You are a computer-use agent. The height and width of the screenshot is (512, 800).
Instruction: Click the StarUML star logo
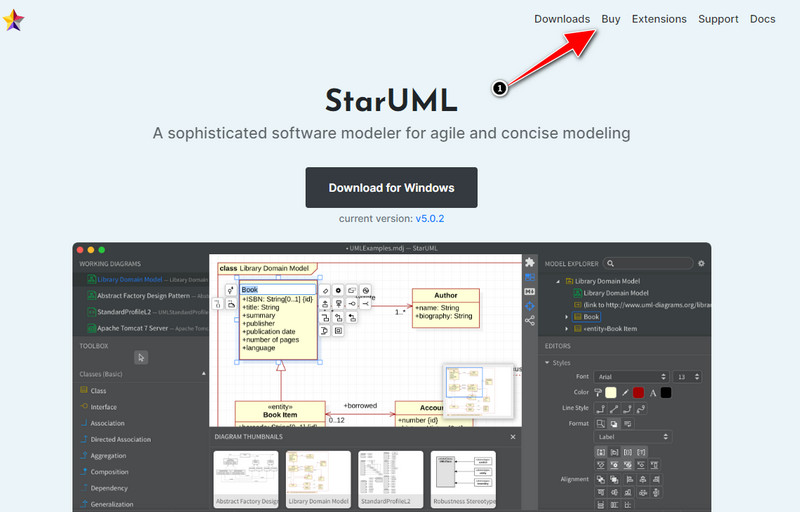[x=13, y=20]
